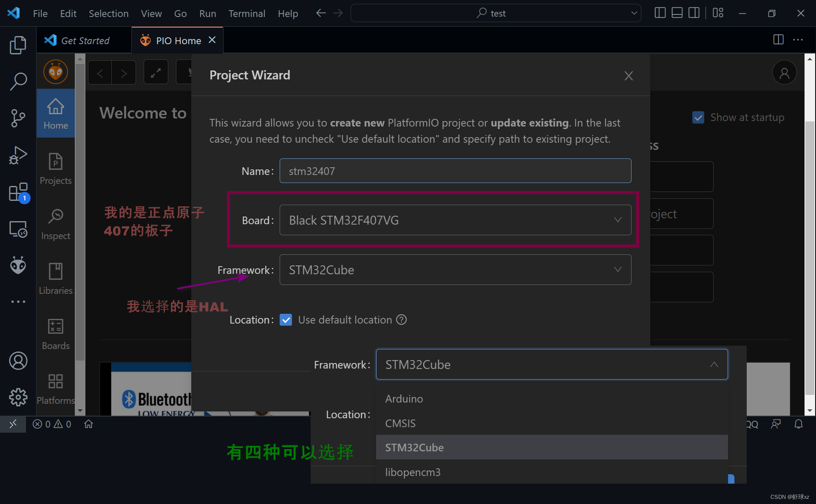The image size is (816, 504).
Task: Switch to Get Started tab
Action: (x=84, y=40)
